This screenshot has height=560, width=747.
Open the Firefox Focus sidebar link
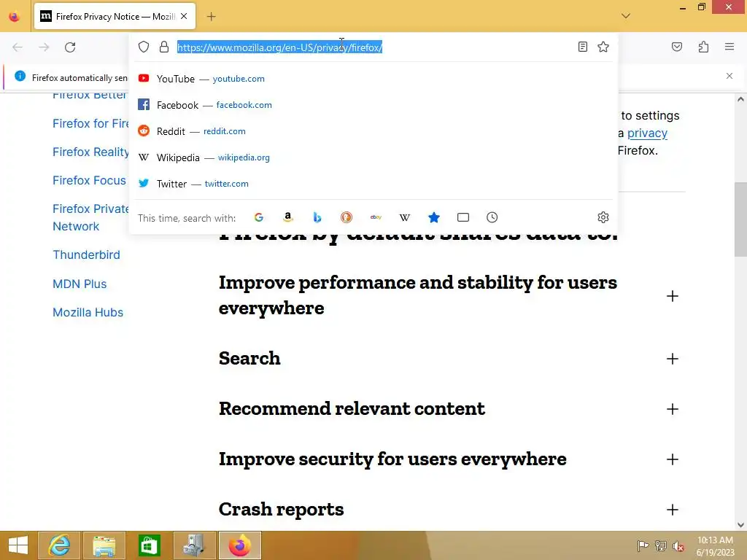coord(89,181)
